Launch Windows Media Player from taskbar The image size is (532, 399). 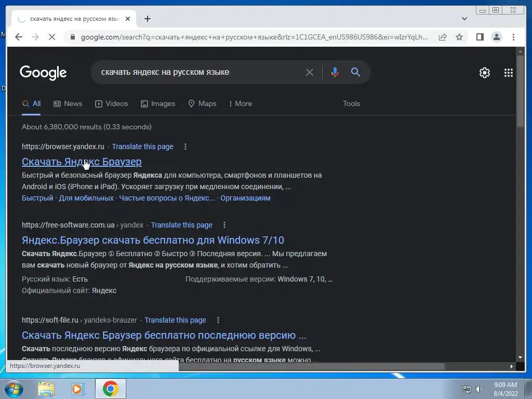point(77,389)
